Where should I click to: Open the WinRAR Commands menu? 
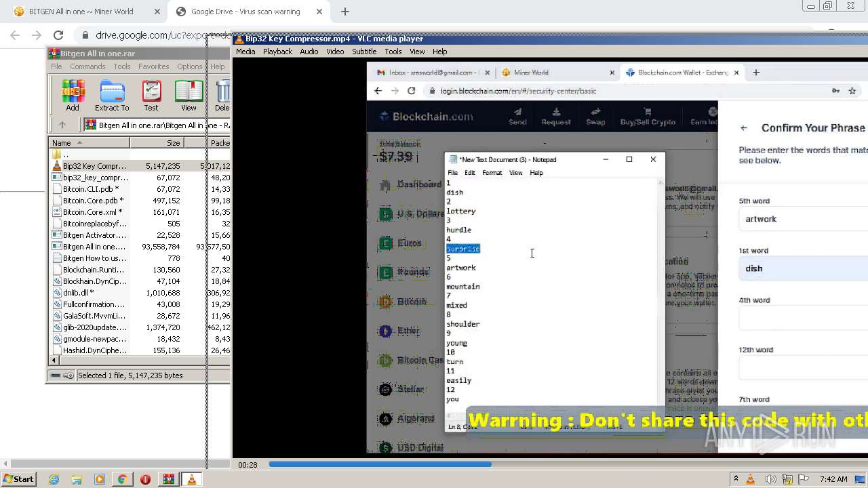87,66
